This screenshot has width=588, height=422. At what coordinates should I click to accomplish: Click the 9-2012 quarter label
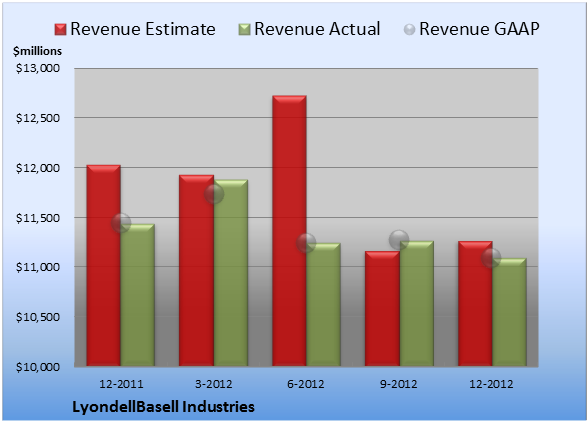tap(398, 384)
